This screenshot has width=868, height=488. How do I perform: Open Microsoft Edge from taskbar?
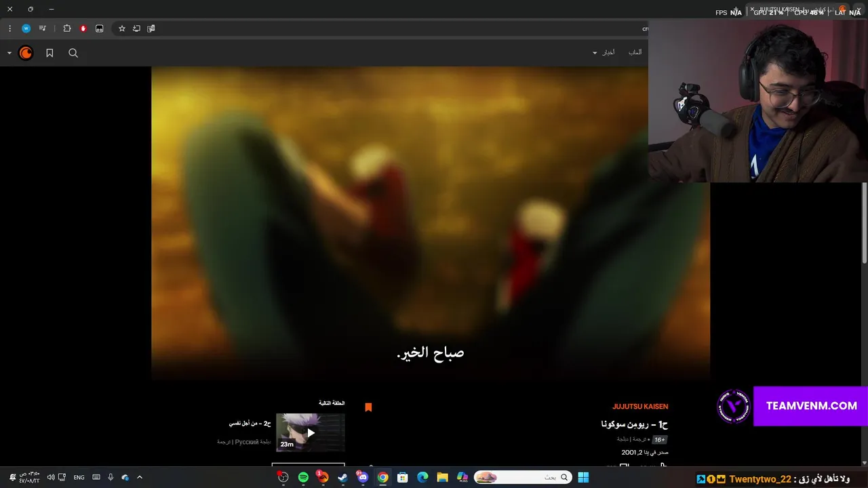coord(422,477)
